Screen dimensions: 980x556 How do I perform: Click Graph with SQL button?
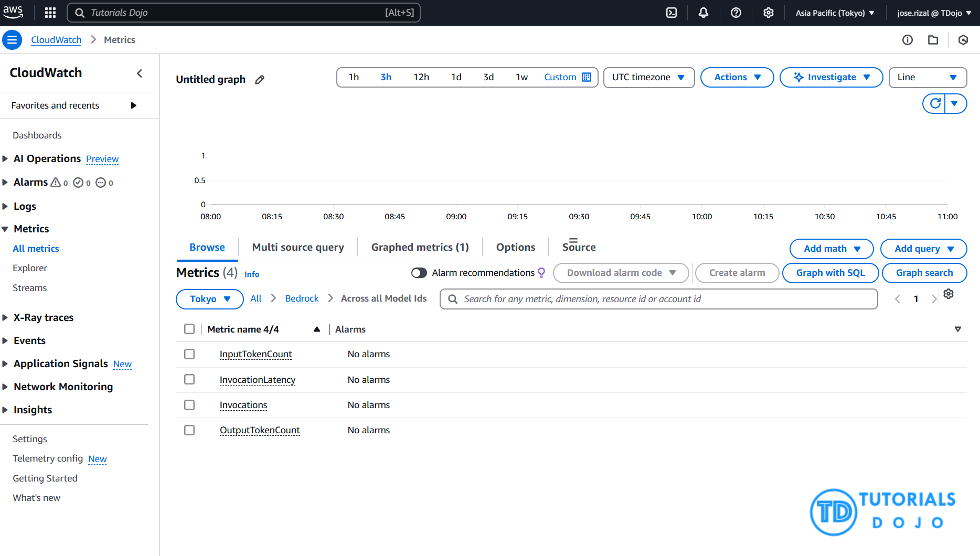pos(830,273)
